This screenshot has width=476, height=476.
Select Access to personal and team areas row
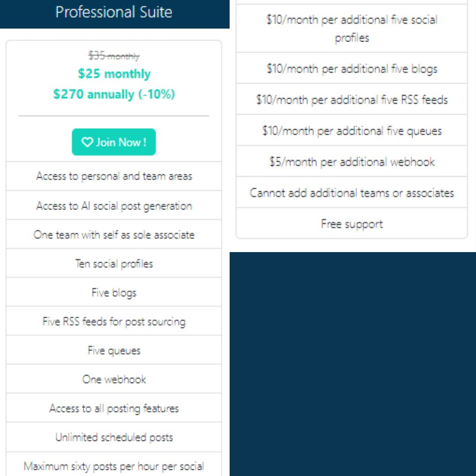coord(114,176)
